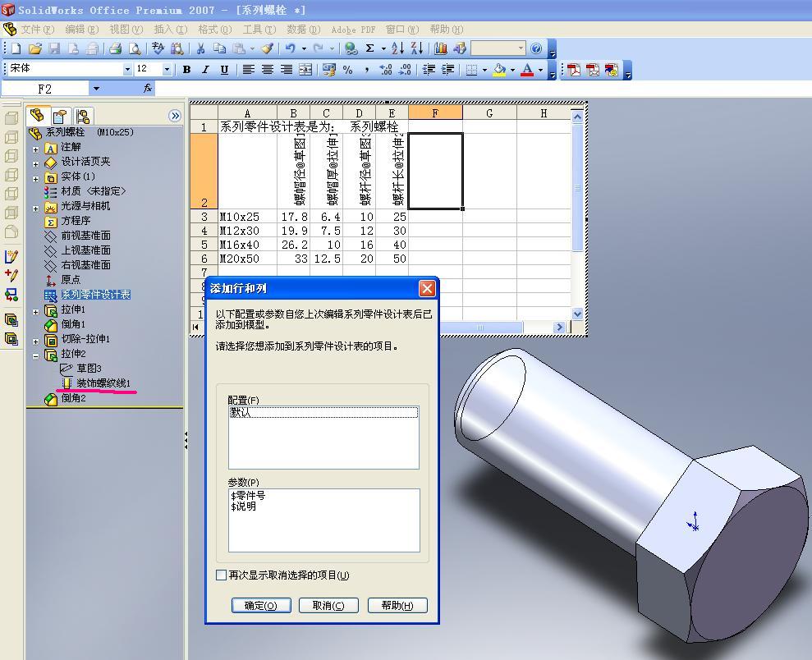Toggle Underline formatting
The image size is (812, 660).
[224, 69]
